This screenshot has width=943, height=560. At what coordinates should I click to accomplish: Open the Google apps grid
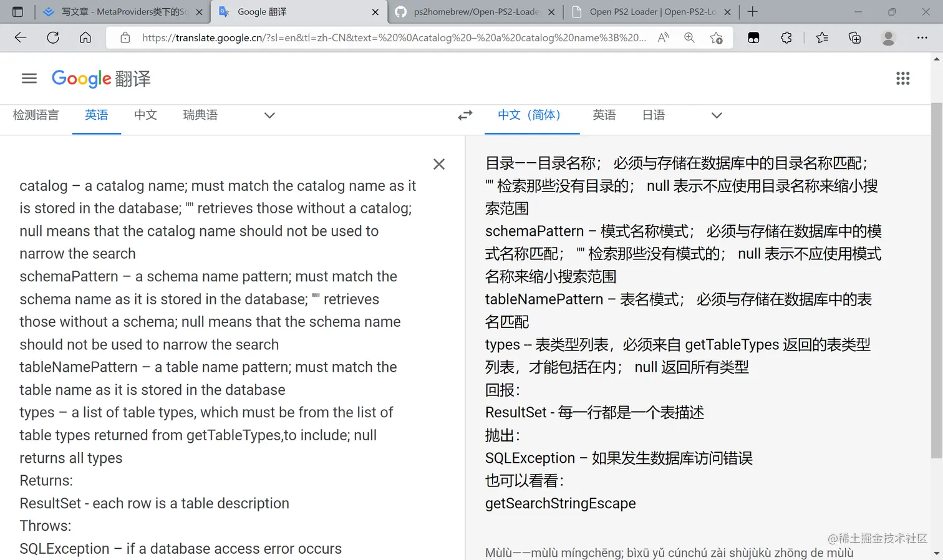click(x=902, y=78)
